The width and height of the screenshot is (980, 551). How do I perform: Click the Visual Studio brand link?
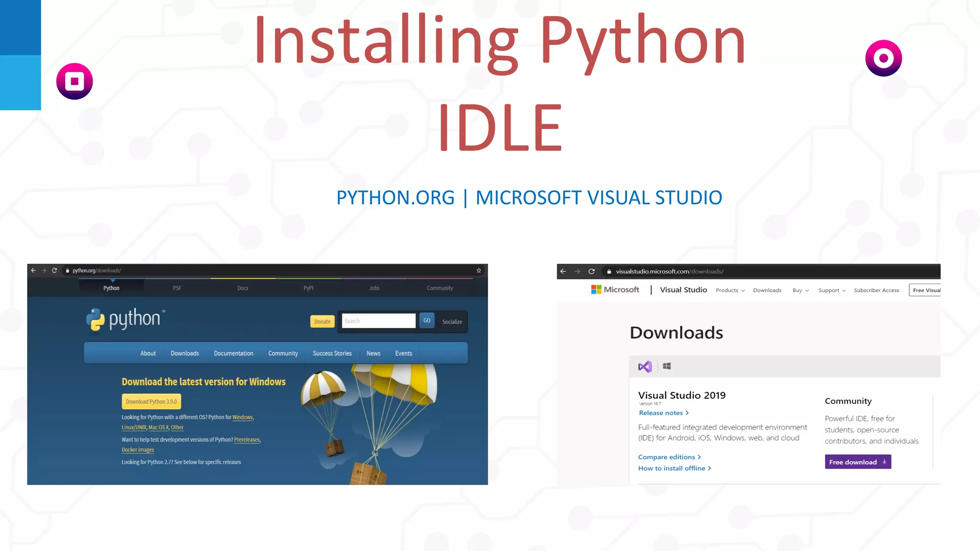pyautogui.click(x=683, y=290)
